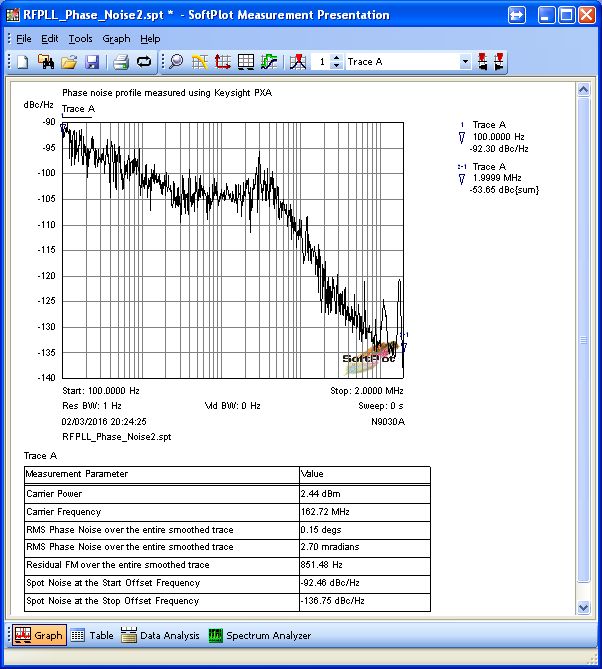
Task: Click the scroll up arrow of vertical scrollbar
Action: click(583, 90)
